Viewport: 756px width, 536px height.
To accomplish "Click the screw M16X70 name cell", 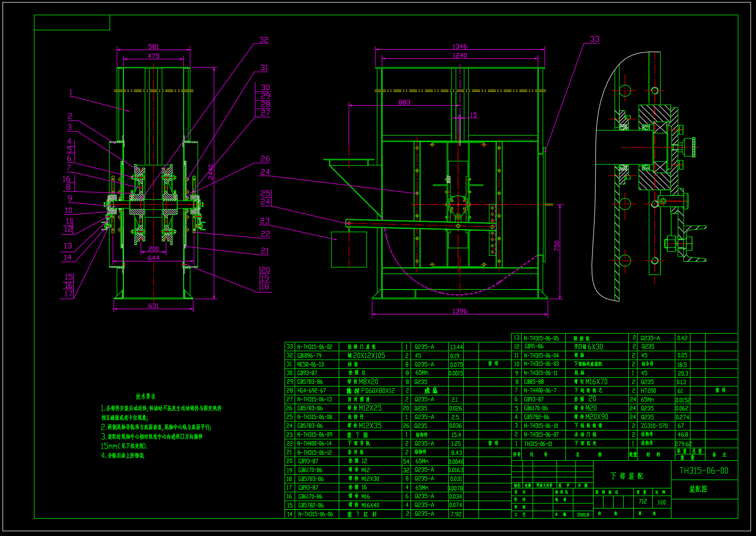I will (591, 382).
